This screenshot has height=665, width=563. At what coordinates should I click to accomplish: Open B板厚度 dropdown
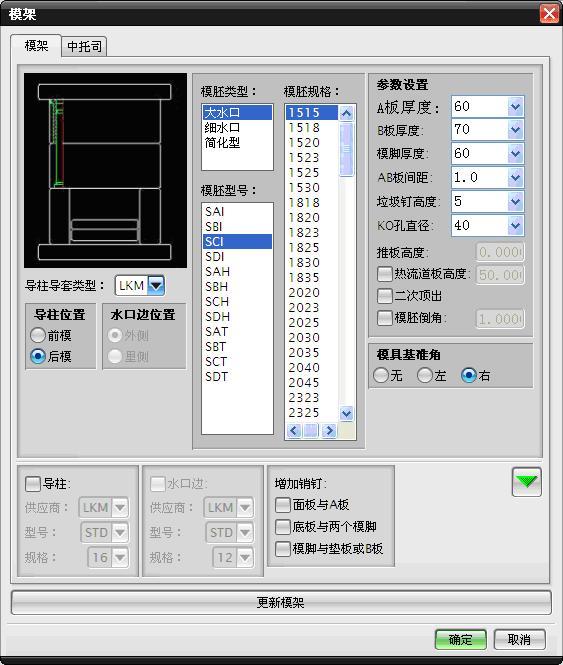(515, 129)
